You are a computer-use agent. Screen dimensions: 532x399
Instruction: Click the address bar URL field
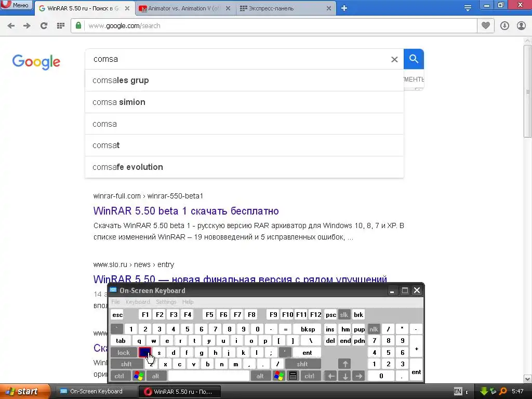coord(280,26)
